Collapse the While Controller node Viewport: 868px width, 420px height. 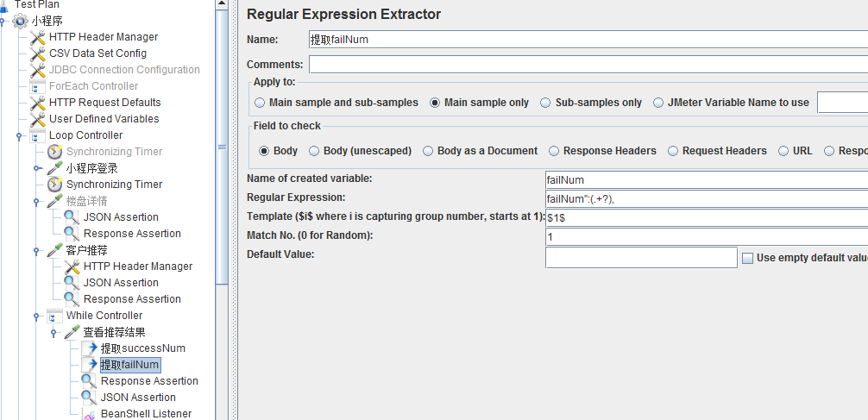tap(36, 317)
